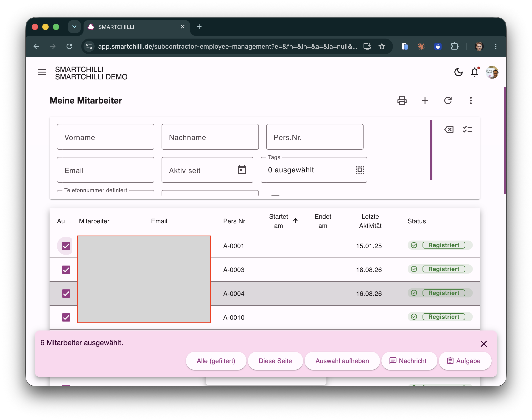Click the Vorname input field

(106, 137)
